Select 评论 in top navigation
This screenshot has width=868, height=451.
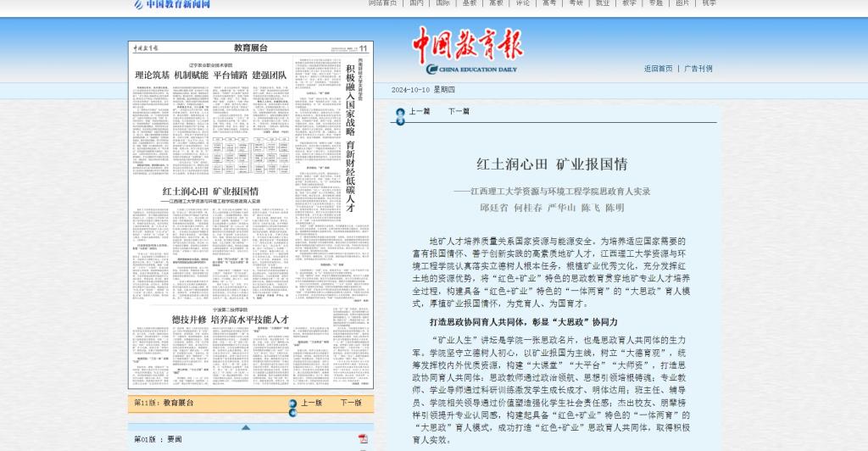[x=523, y=3]
